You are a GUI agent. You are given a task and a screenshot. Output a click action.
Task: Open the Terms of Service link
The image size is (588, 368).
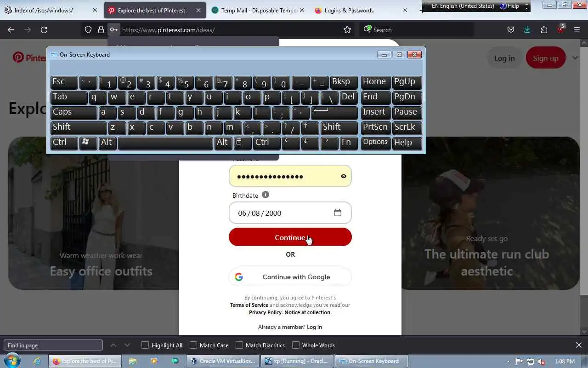(249, 305)
